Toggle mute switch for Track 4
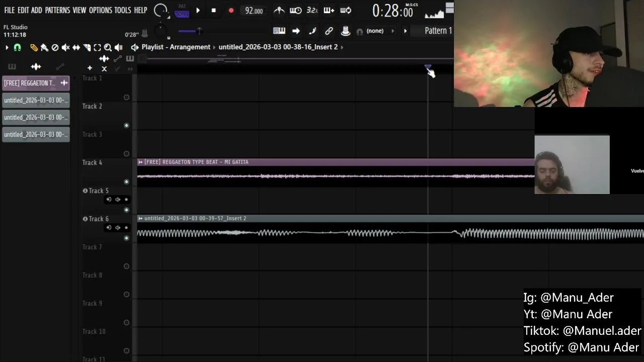Screen dimensions: 644x362 (126, 182)
